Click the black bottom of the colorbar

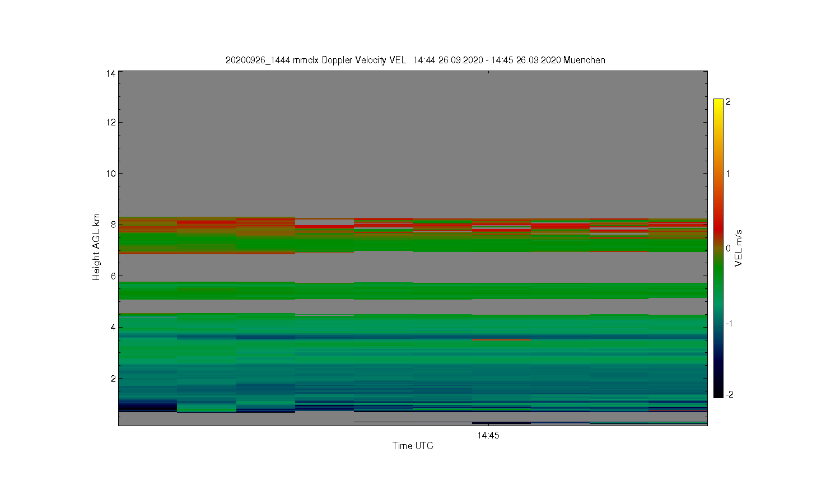[718, 391]
